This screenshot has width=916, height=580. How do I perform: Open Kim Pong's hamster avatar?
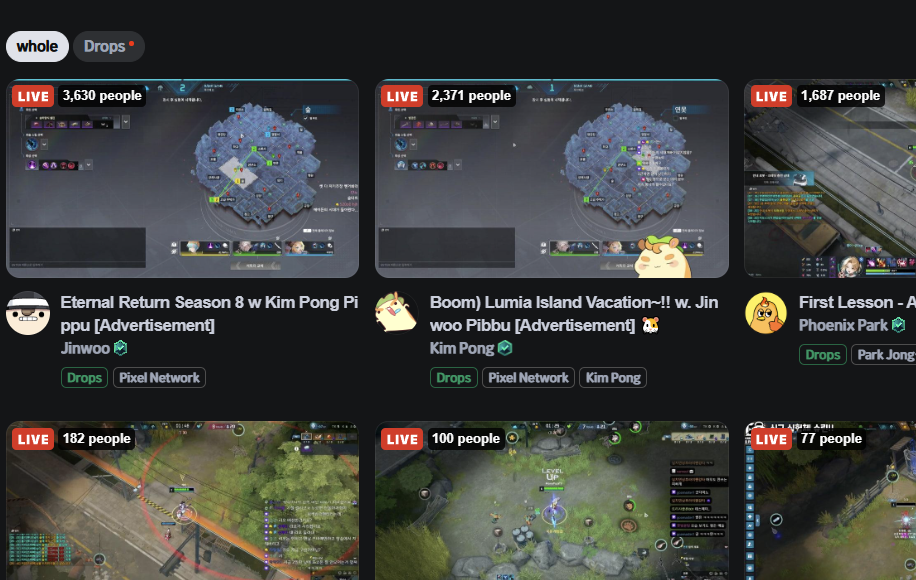[397, 313]
